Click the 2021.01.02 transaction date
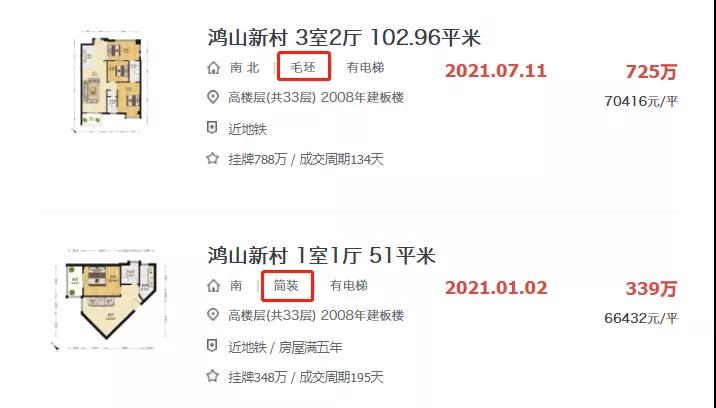The image size is (716, 408). 496,288
